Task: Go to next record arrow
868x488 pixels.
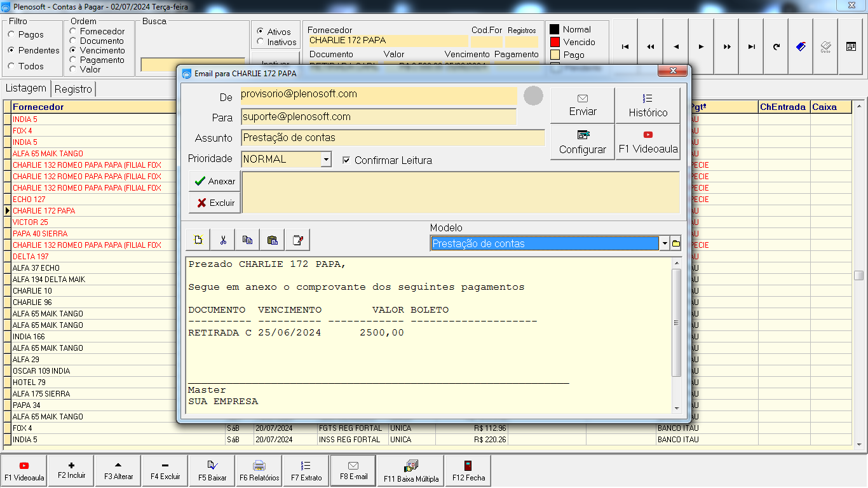Action: (x=701, y=46)
